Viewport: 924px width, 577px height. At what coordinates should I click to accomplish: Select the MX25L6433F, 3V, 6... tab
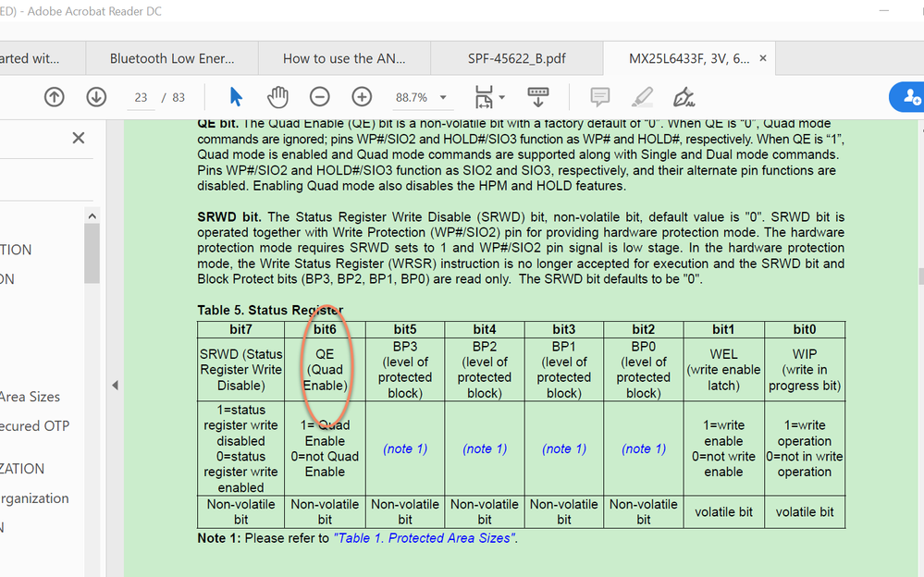[689, 58]
